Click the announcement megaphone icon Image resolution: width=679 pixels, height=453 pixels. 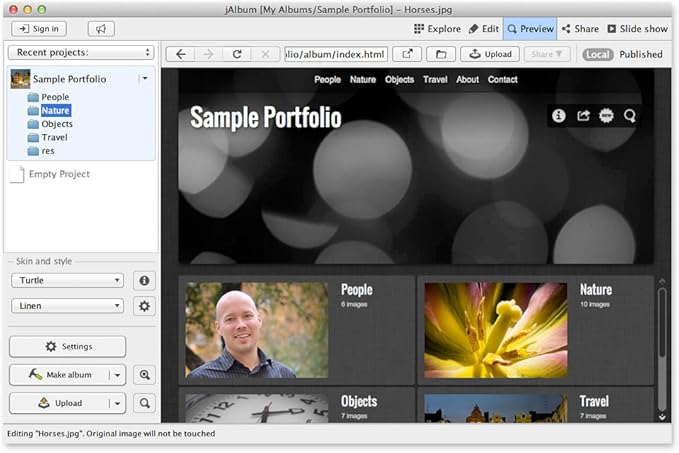101,29
